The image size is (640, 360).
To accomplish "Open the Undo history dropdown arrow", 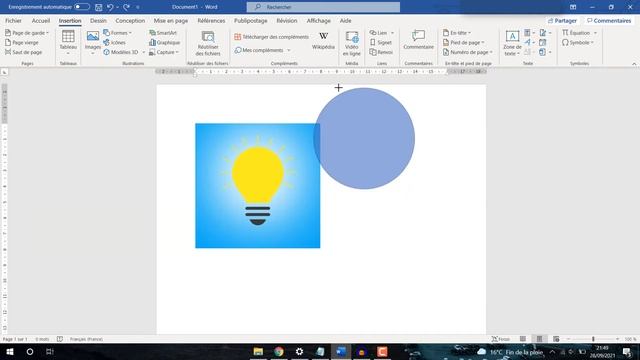I will point(118,7).
